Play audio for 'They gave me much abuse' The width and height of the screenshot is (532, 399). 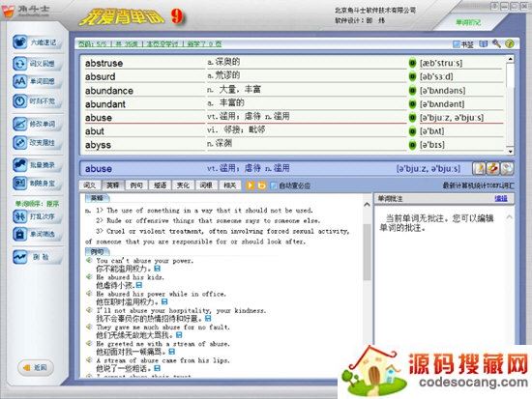89,327
